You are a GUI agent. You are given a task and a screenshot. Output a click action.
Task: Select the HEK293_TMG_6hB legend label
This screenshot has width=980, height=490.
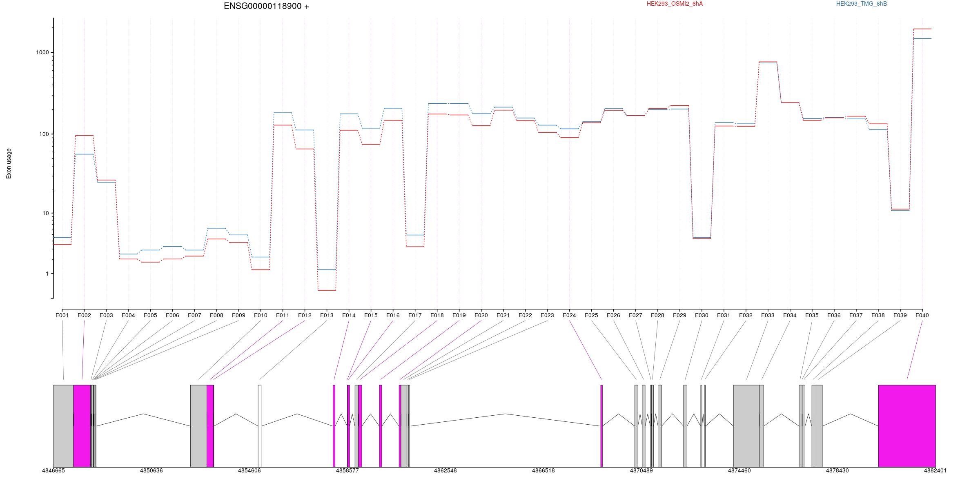[862, 4]
